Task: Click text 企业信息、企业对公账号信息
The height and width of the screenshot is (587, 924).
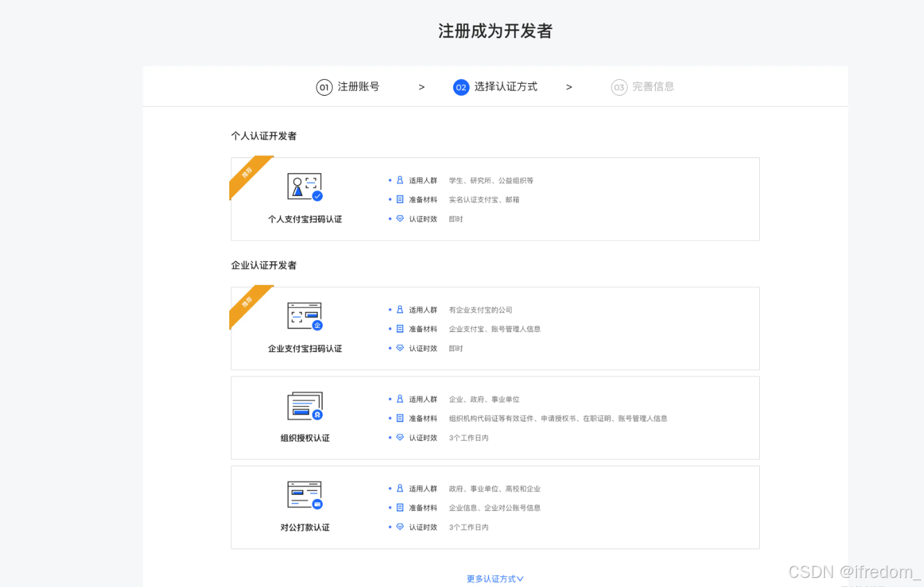Action: click(495, 508)
